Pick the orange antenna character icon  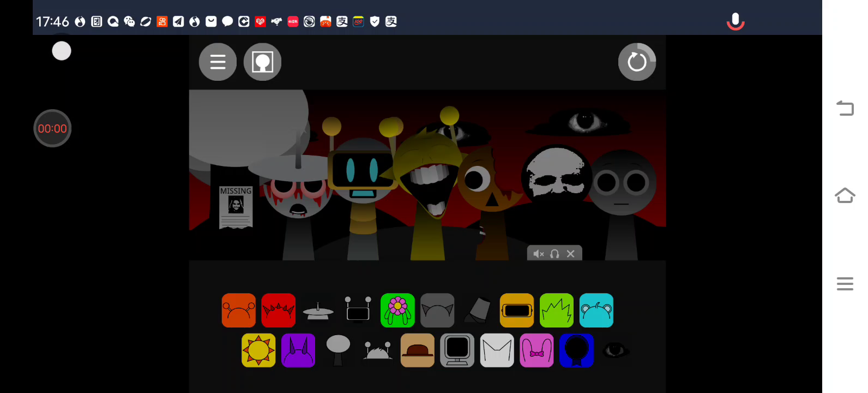(239, 311)
